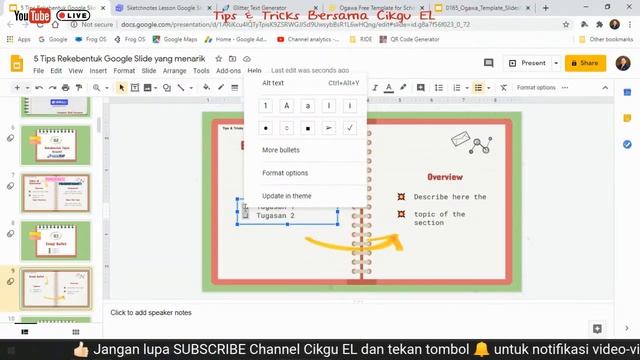640x360 pixels.
Task: Click the Zoom magnifier icon
Action: [x=96, y=88]
